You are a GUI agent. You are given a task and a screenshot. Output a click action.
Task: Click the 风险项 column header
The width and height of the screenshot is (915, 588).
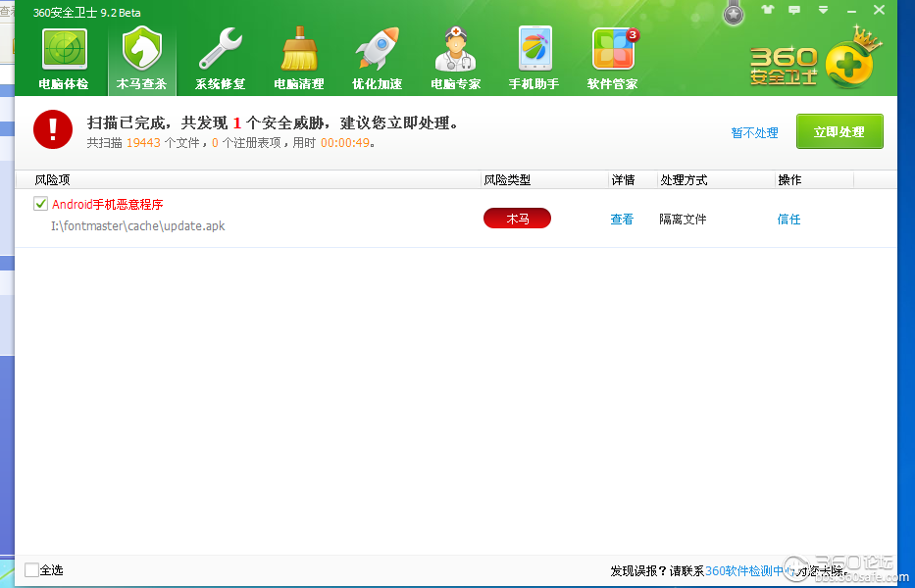tap(53, 180)
